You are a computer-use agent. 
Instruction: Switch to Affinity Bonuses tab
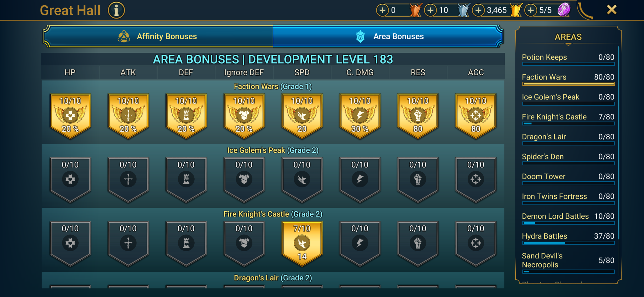point(158,36)
